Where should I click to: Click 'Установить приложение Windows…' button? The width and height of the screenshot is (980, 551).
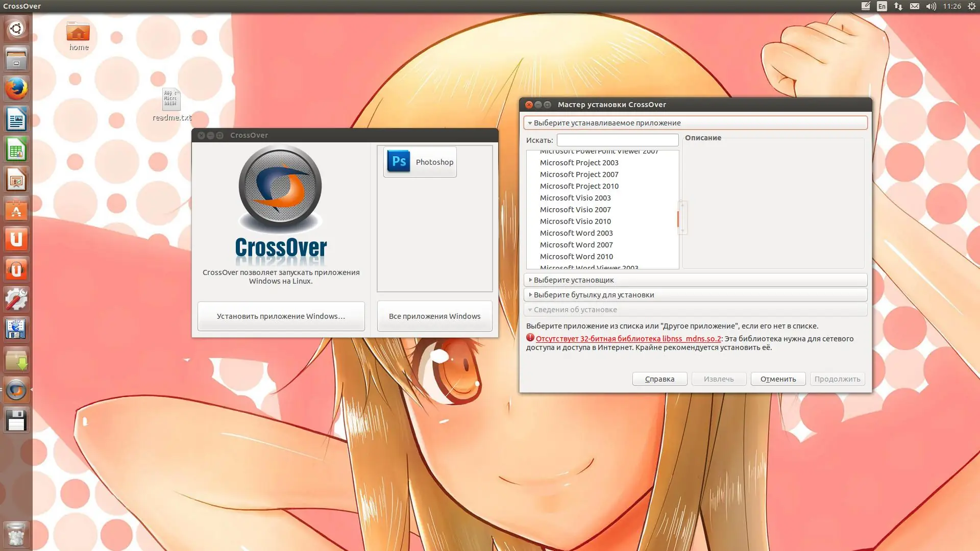[x=281, y=316]
